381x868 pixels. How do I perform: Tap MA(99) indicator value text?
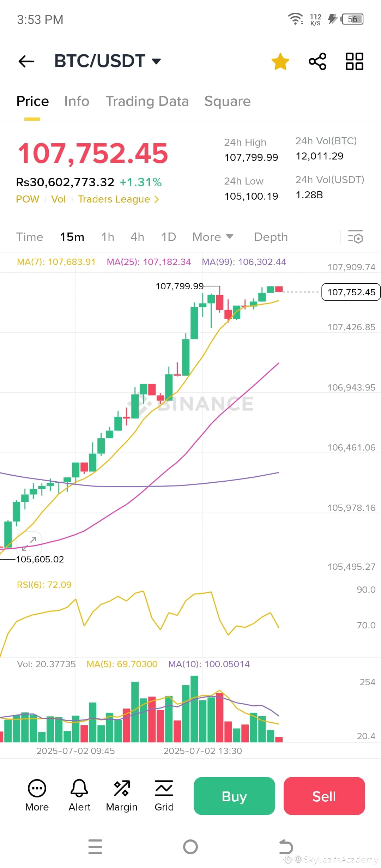pyautogui.click(x=244, y=262)
